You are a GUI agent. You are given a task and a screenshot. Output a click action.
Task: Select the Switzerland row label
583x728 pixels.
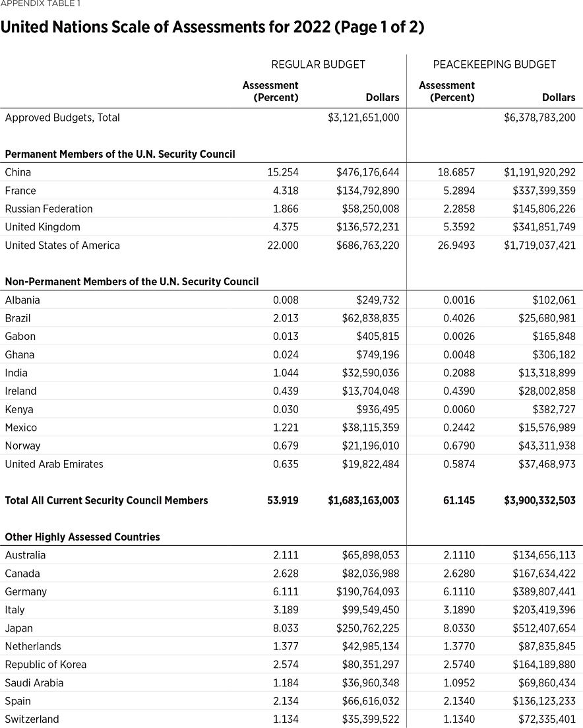(x=32, y=719)
